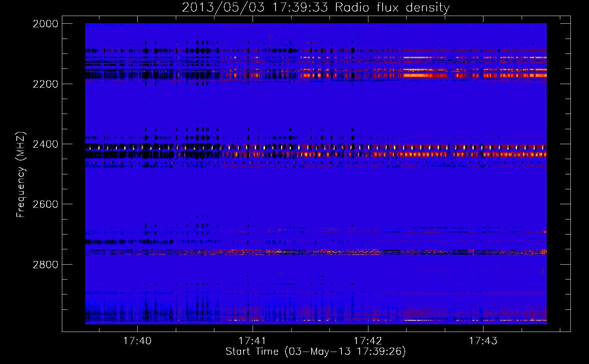Click the 2800 frequency axis label
The height and width of the screenshot is (364, 589).
[x=46, y=265]
